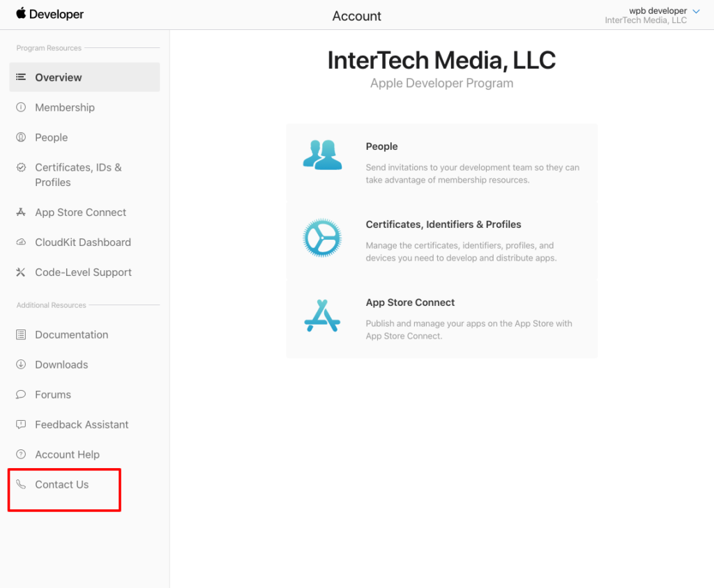Click the Membership info icon
The image size is (714, 588).
pyautogui.click(x=21, y=107)
